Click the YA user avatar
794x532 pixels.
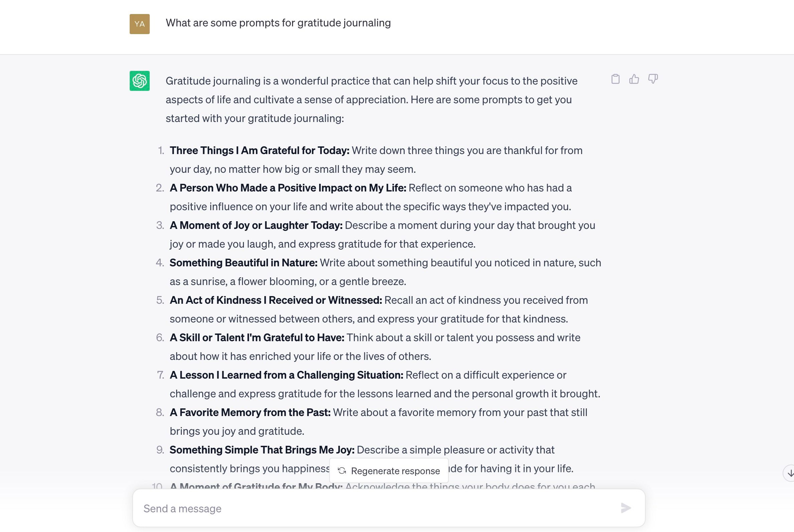tap(139, 24)
